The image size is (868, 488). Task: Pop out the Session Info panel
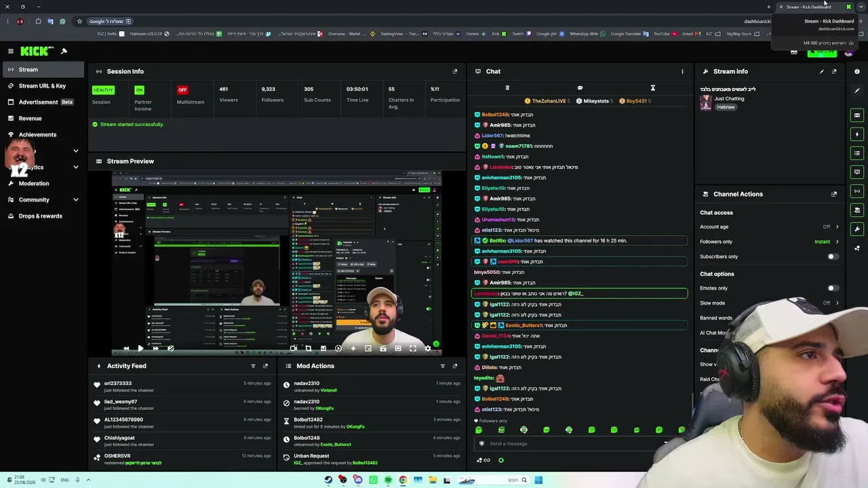tap(455, 71)
